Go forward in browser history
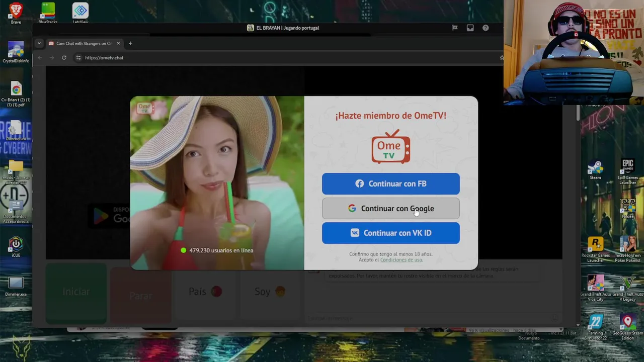The height and width of the screenshot is (362, 644). click(52, 58)
